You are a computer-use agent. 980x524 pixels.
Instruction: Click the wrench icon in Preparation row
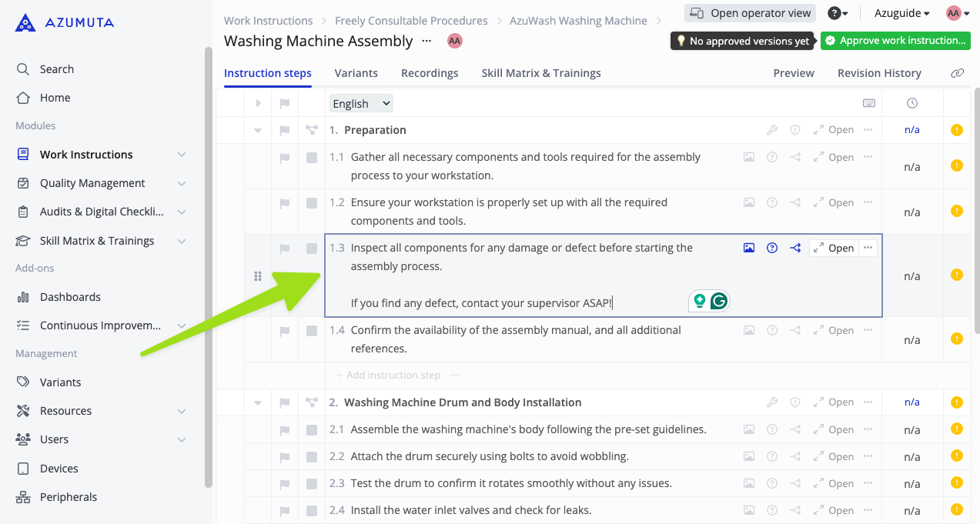point(772,130)
